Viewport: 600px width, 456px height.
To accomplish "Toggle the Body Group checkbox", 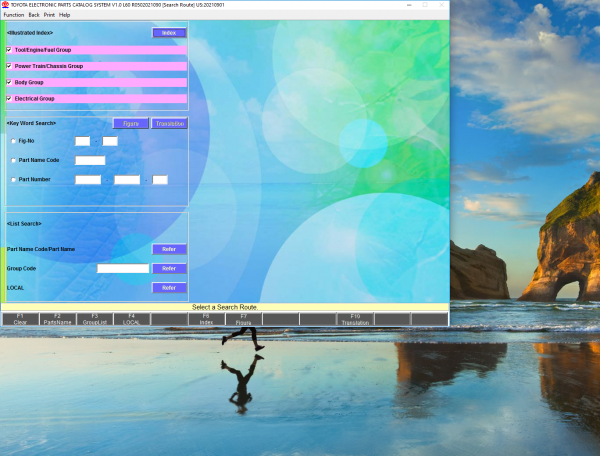I will pyautogui.click(x=9, y=82).
